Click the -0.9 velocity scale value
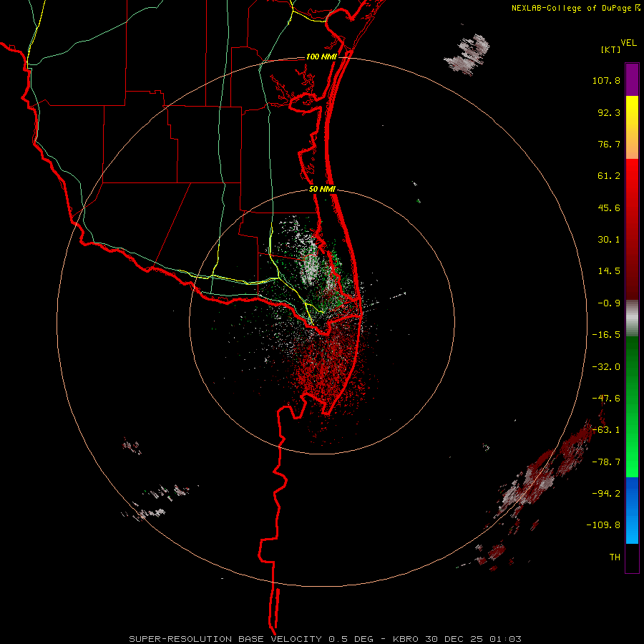Screen dimensions: 644x644 (609, 303)
